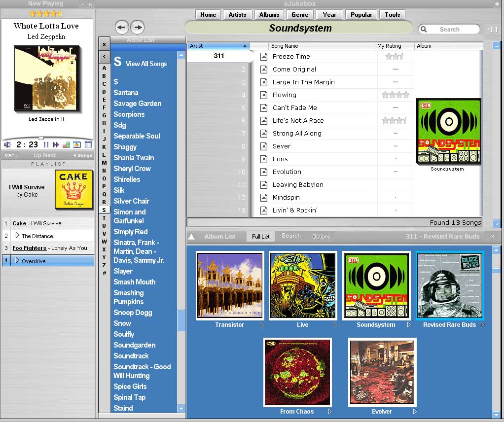Switch to album Search tab

pos(291,236)
